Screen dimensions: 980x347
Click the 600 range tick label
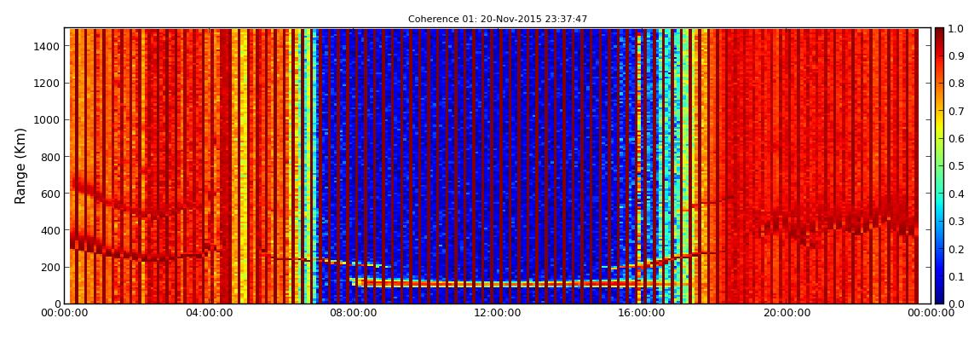coord(50,194)
